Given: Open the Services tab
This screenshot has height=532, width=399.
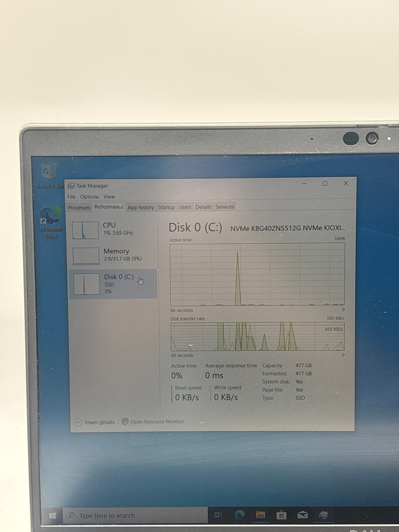Looking at the screenshot, I should (225, 207).
